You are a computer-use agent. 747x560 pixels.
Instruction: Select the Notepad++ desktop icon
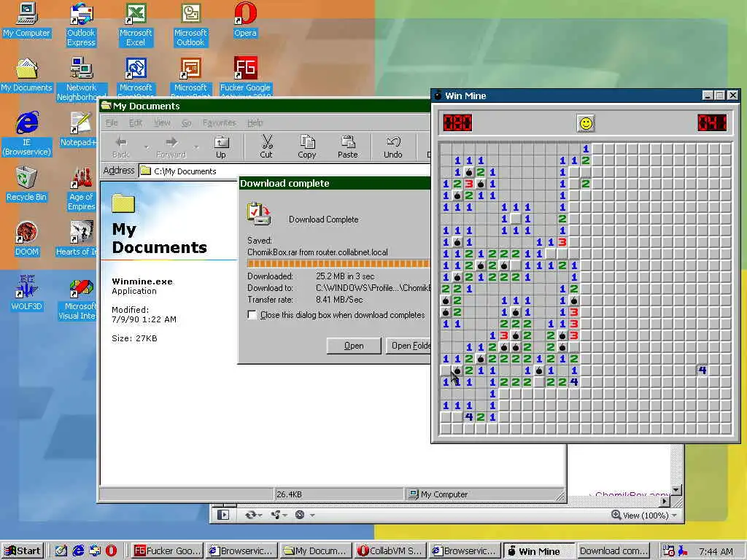click(80, 129)
